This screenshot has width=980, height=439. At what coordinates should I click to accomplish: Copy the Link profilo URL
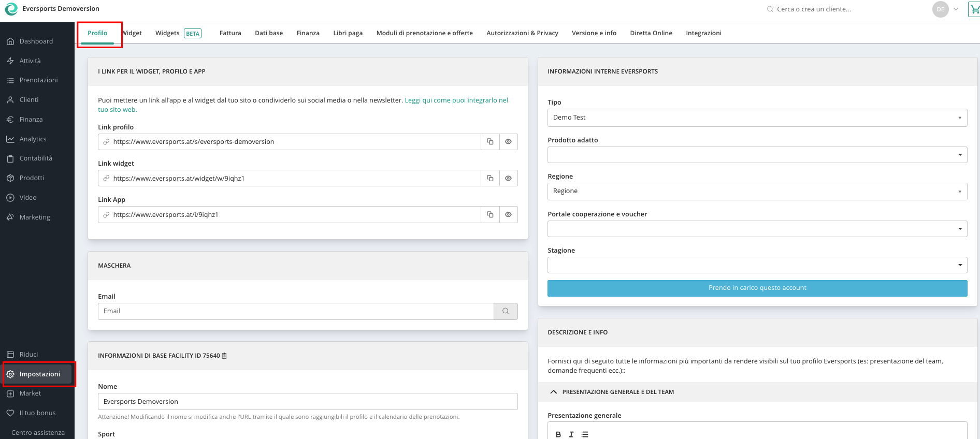(490, 142)
